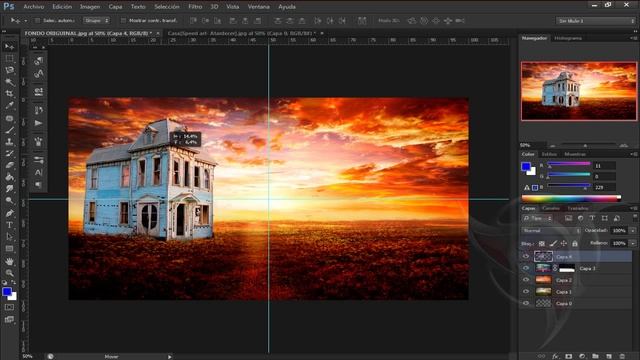Select the Healing Brush tool
640x360 pixels.
pyautogui.click(x=9, y=118)
